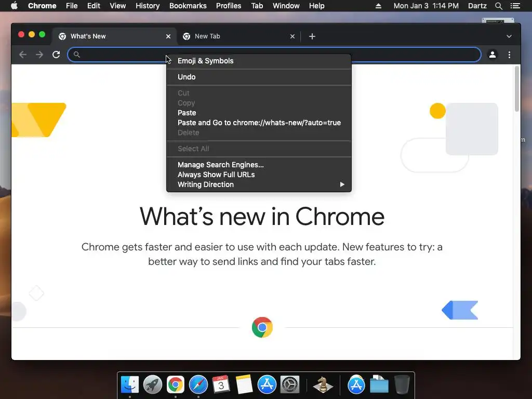Open the tab search dropdown chevron
Image resolution: width=532 pixels, height=399 pixels.
tap(509, 36)
